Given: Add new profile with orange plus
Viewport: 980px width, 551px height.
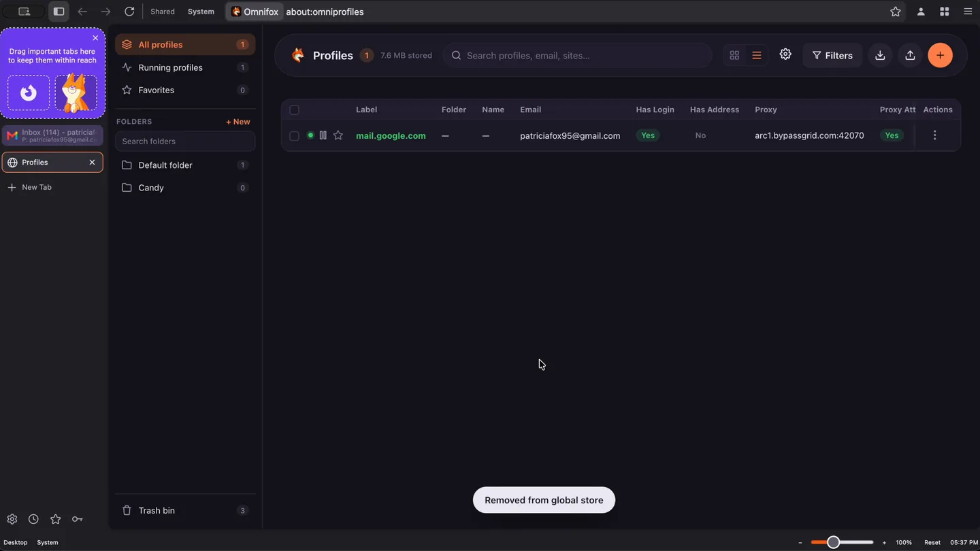Looking at the screenshot, I should 940,56.
